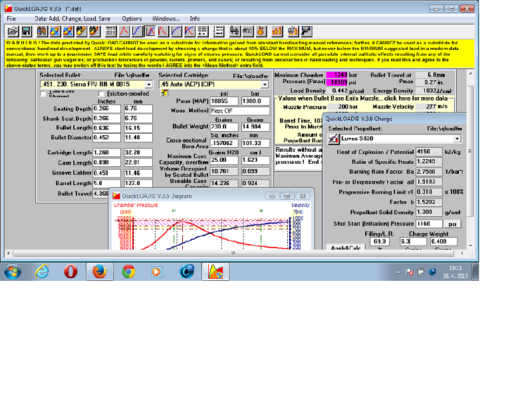Toggle the Full Base Shaped checkbox
The width and height of the screenshot is (532, 416).
pyautogui.click(x=44, y=94)
